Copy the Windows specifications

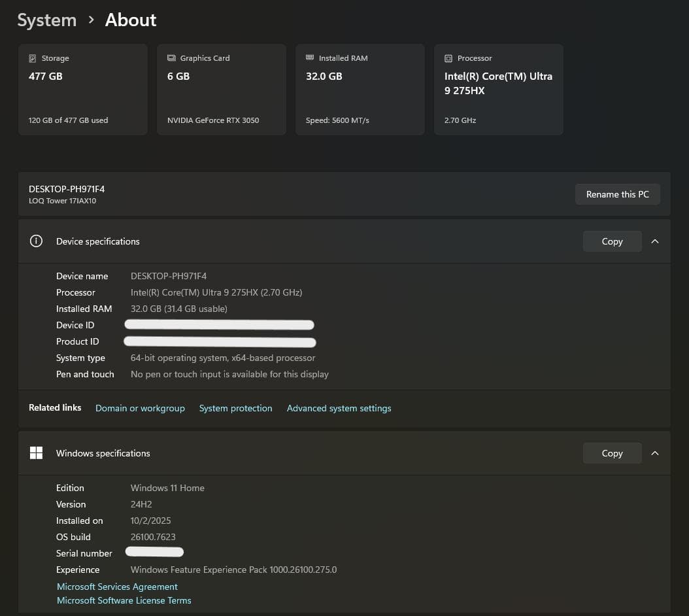[x=612, y=453]
